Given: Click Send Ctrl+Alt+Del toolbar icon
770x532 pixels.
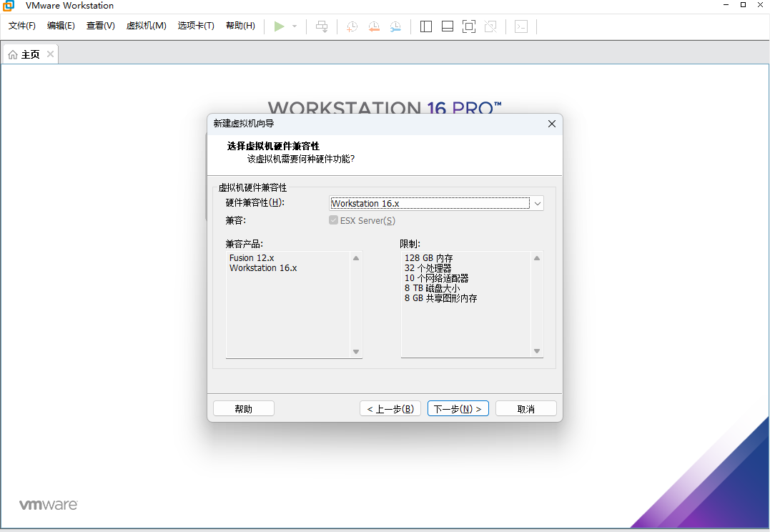Looking at the screenshot, I should tap(322, 26).
